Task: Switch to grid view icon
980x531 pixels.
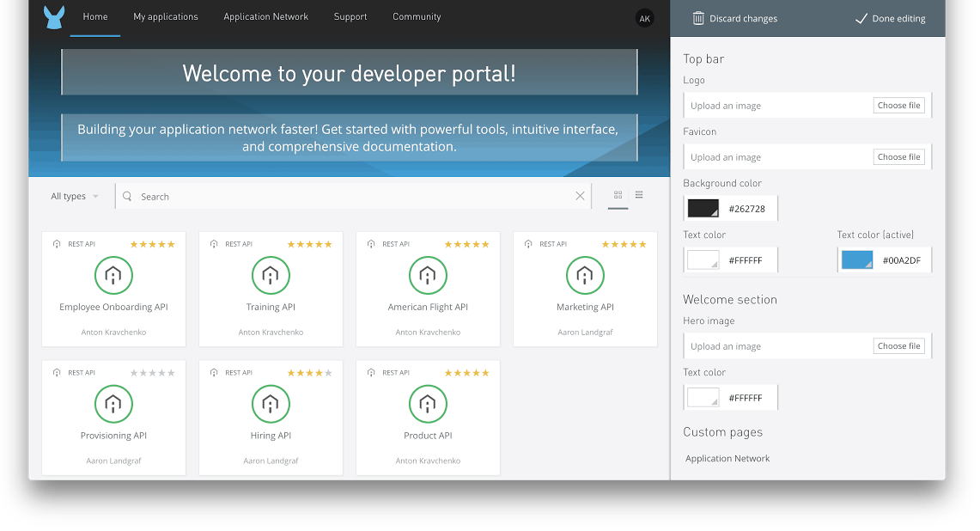Action: (x=618, y=194)
